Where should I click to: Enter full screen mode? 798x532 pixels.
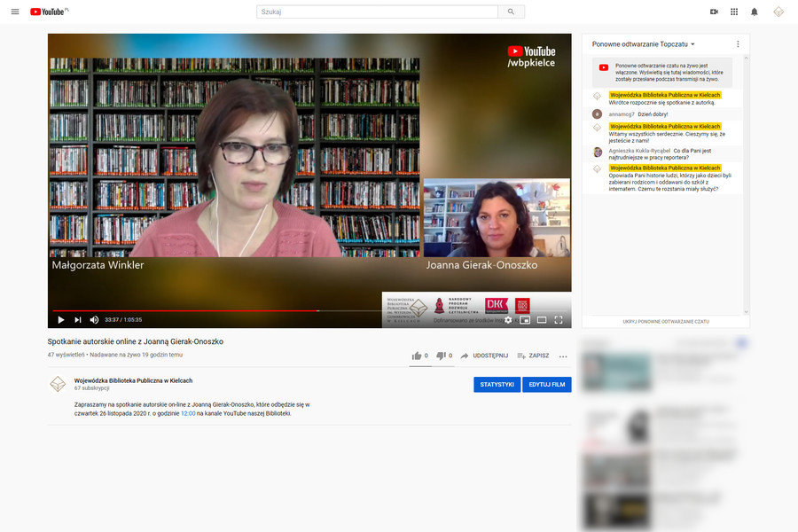point(559,320)
